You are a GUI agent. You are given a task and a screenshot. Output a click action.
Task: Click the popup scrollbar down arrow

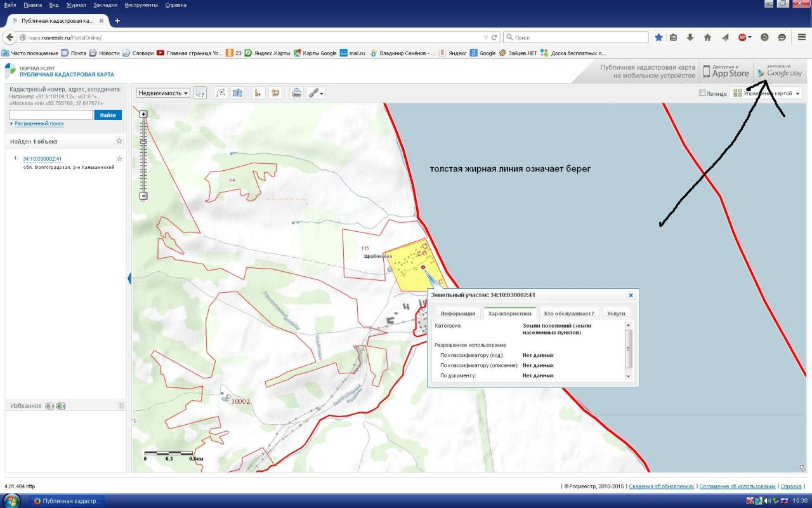coord(629,377)
